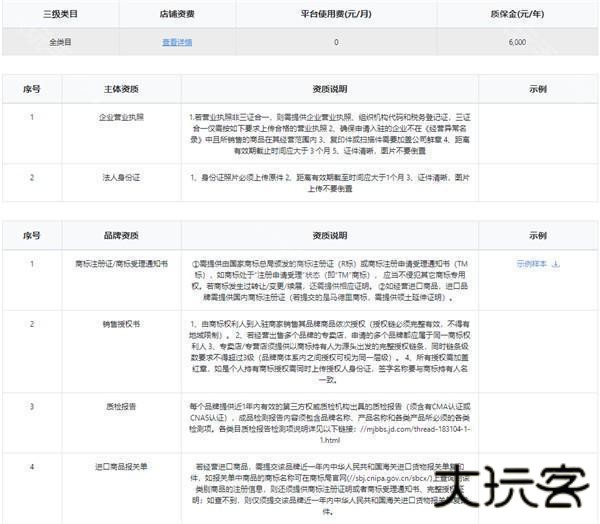Select the 进口商品报关单 row label
600x524 pixels.
pyautogui.click(x=121, y=467)
